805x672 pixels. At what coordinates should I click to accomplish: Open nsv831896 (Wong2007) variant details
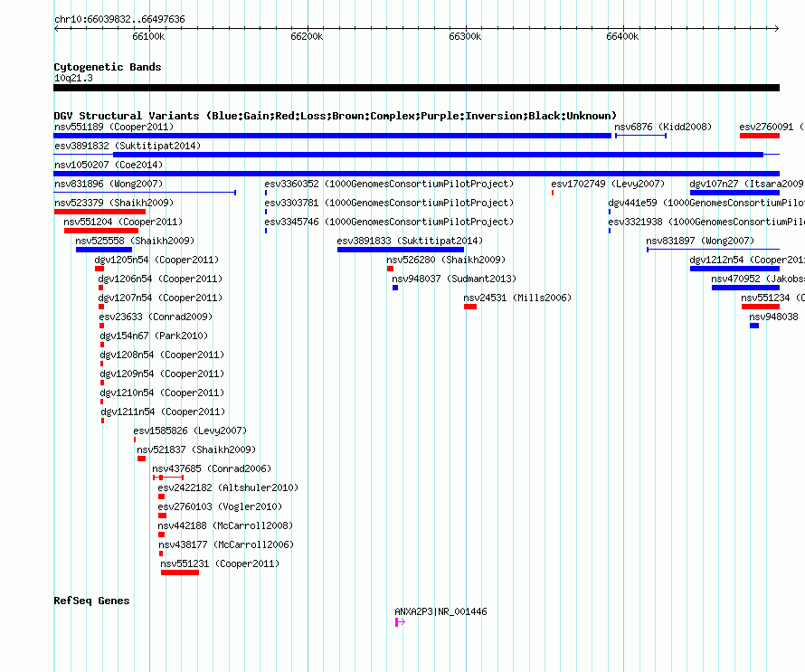point(109,184)
